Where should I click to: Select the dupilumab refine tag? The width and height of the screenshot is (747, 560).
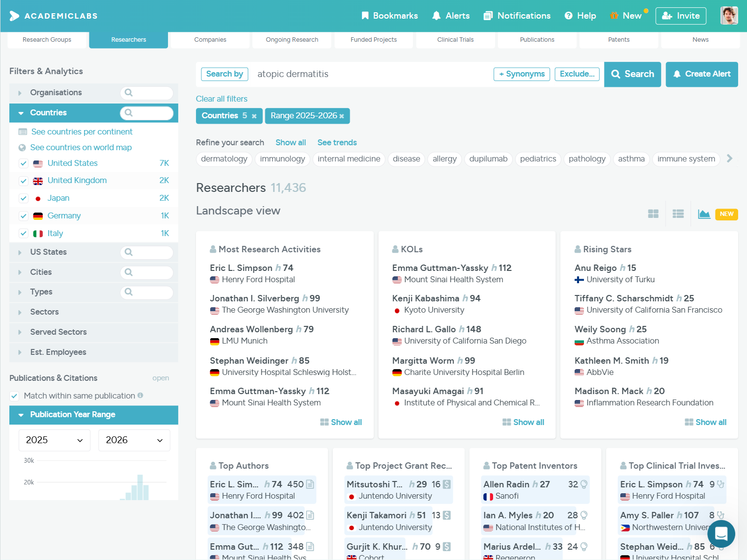click(x=488, y=159)
